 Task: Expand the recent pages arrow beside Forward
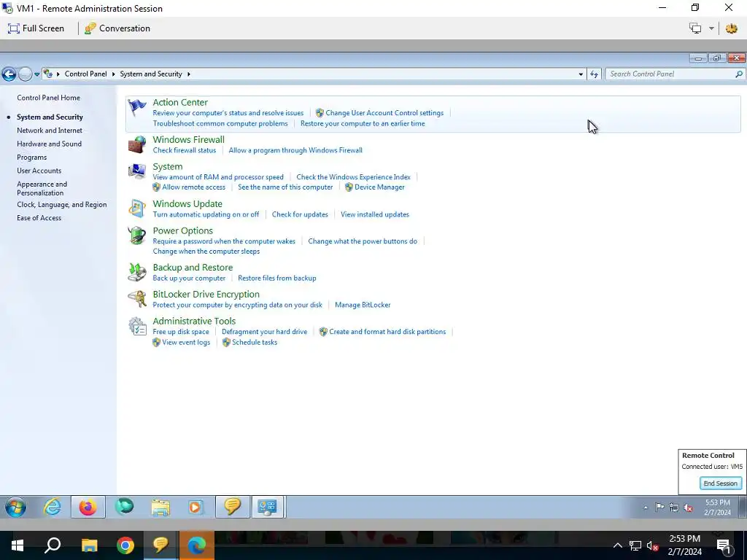click(36, 74)
